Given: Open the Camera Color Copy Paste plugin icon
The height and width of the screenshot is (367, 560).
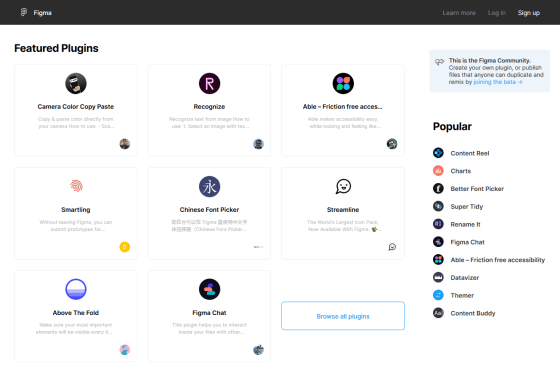Looking at the screenshot, I should tap(76, 84).
